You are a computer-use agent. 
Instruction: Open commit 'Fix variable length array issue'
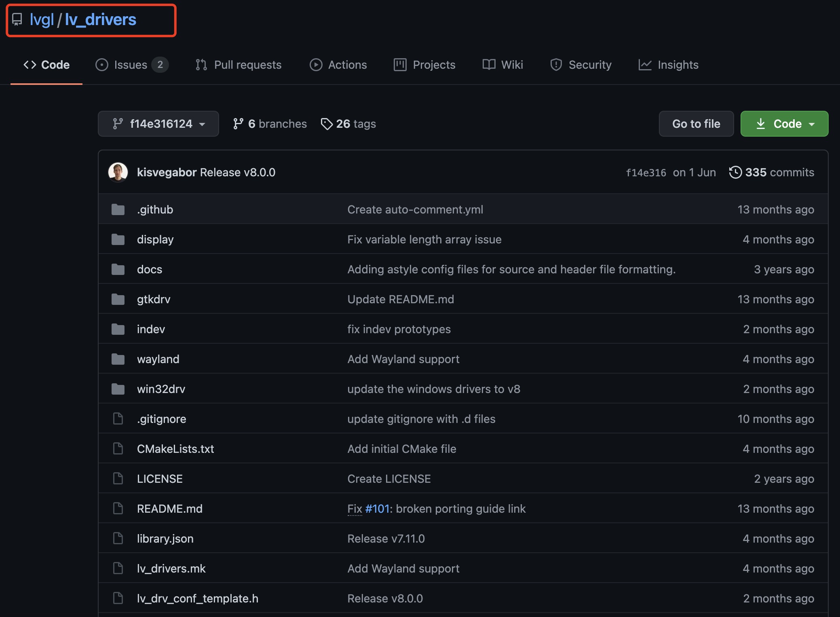424,239
